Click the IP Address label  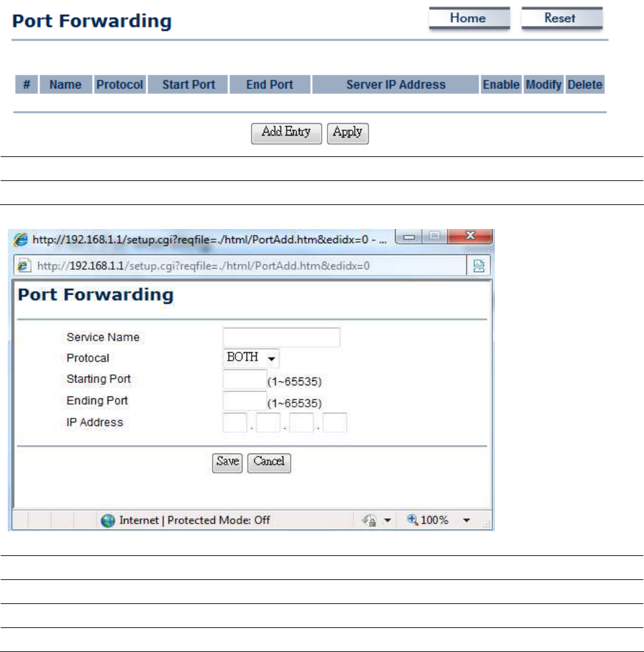95,422
